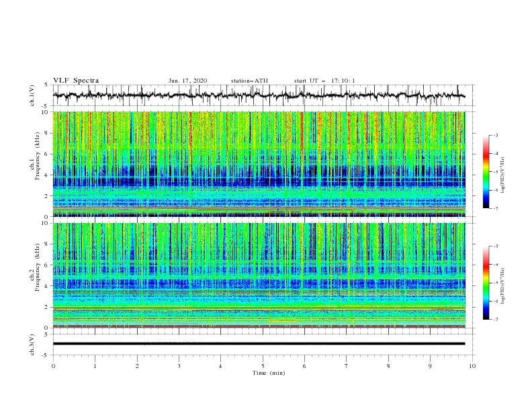Click the time axis tick label "2"
This screenshot has width=532, height=411.
point(137,366)
